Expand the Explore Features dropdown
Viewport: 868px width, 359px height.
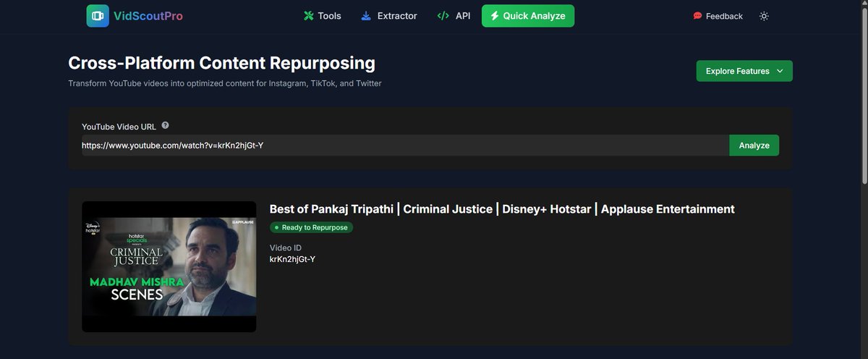tap(744, 71)
